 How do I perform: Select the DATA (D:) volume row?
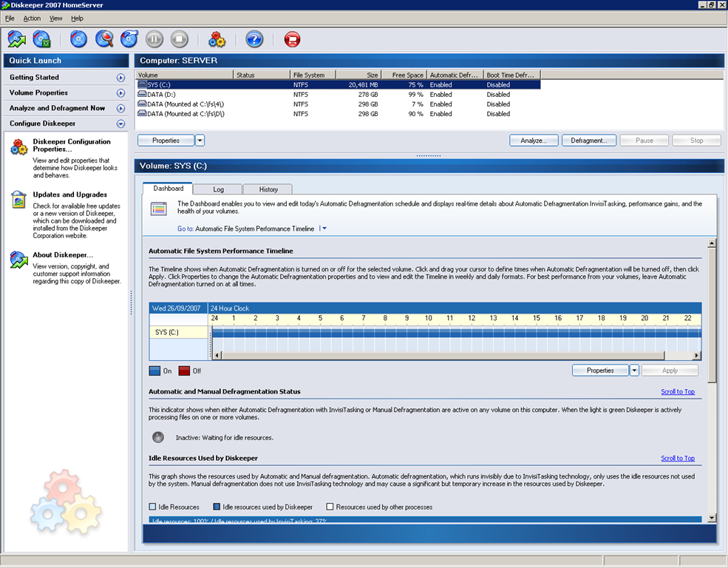(338, 94)
